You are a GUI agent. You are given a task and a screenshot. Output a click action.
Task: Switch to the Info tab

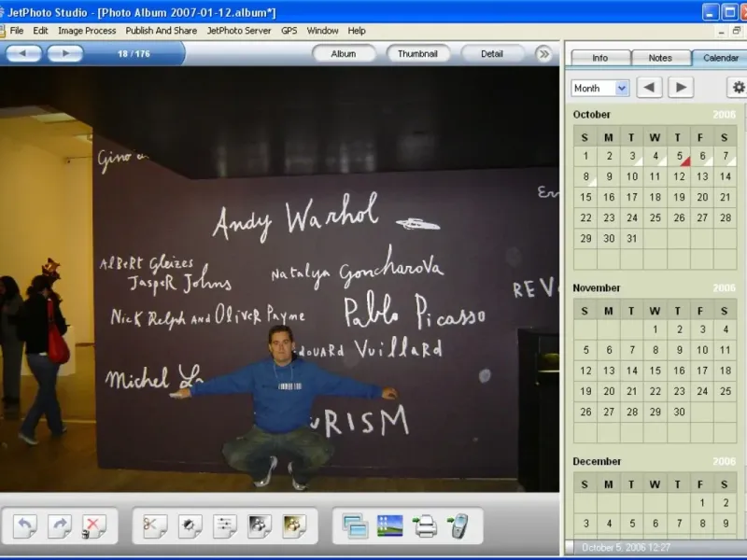pos(600,58)
